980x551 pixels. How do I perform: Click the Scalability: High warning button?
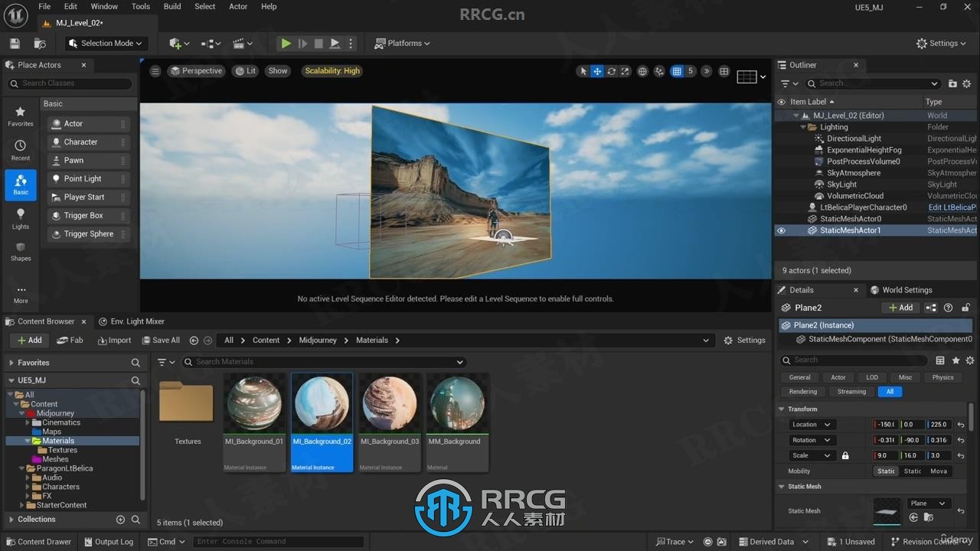[x=332, y=71]
